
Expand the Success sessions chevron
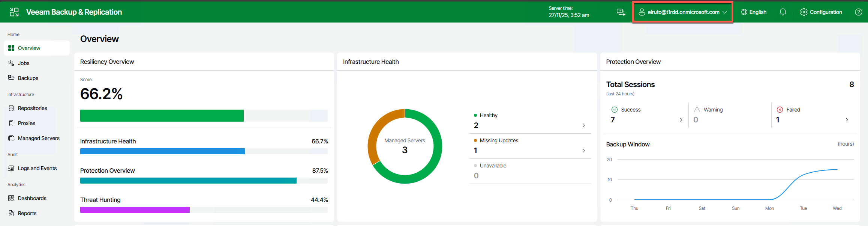(x=681, y=120)
